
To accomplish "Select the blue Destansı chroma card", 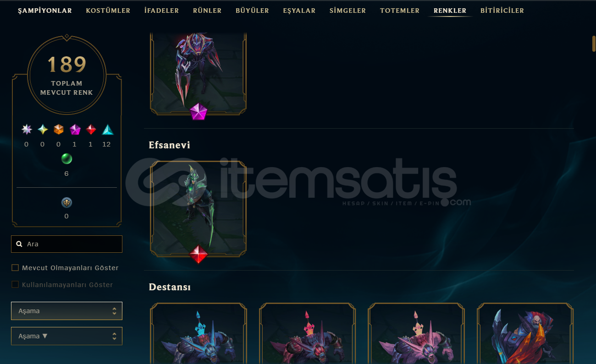I will click(198, 333).
